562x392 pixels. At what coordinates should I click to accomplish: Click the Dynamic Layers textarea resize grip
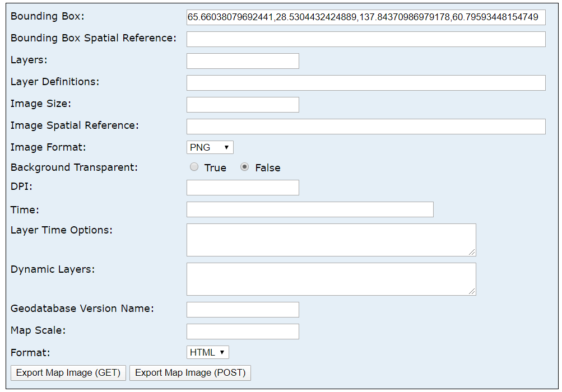472,292
